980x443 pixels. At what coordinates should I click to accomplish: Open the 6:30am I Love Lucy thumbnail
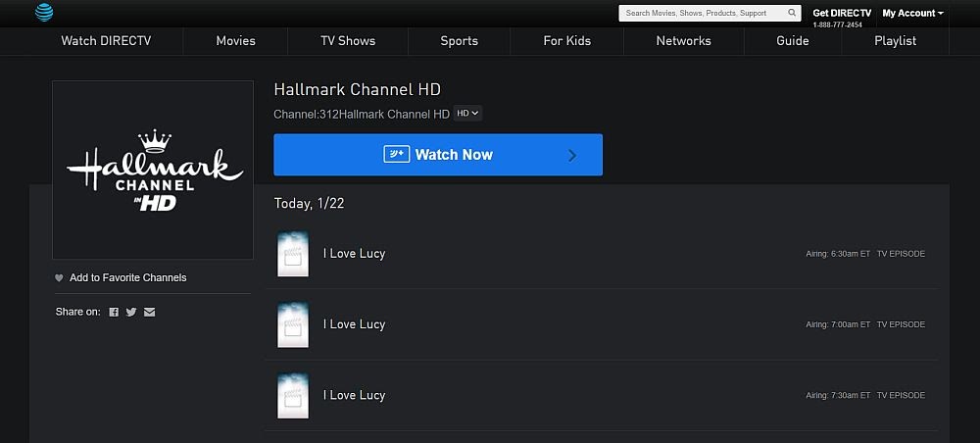[292, 254]
